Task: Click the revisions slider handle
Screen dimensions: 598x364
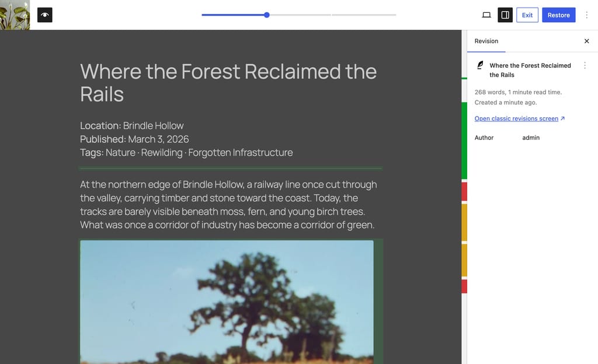Action: coord(266,15)
